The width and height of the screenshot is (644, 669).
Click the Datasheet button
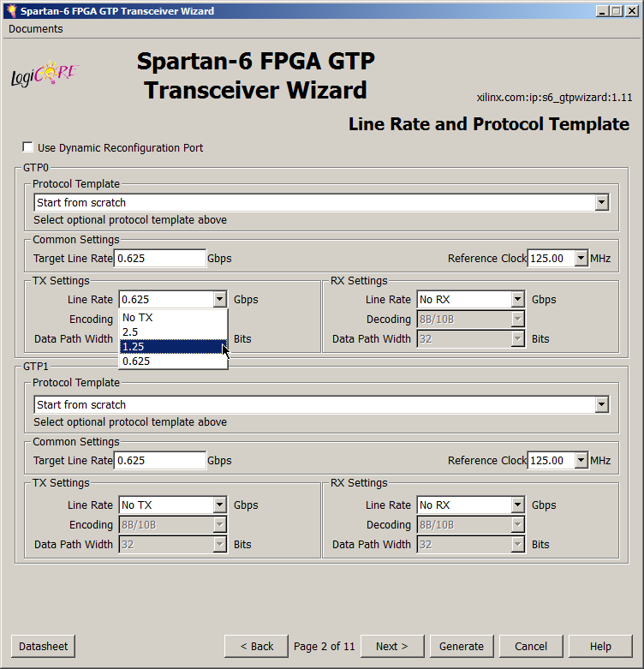pos(43,646)
